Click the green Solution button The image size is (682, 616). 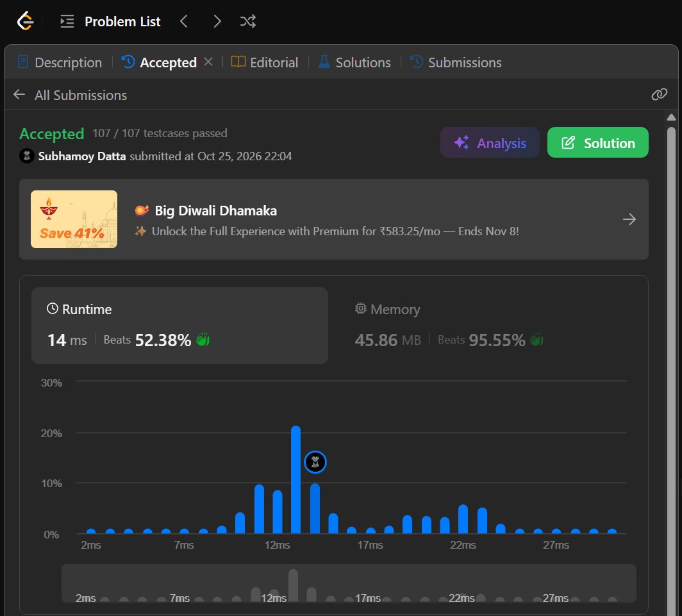pyautogui.click(x=597, y=143)
